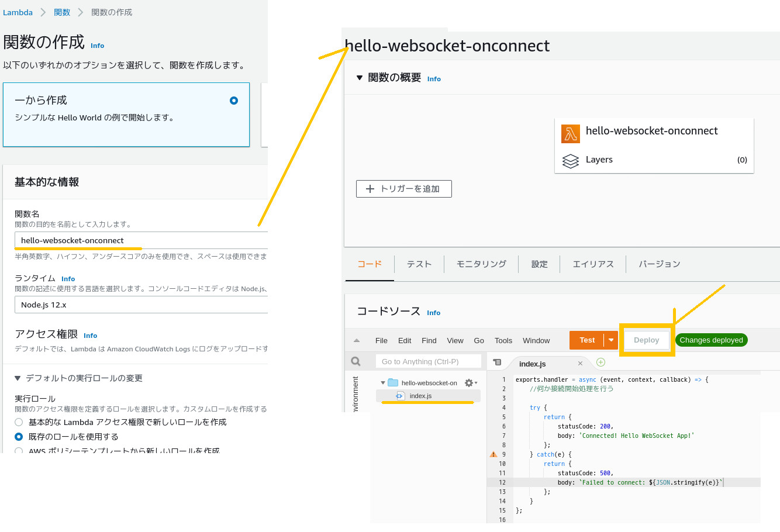Close the index.js editor tab
This screenshot has width=780, height=532.
click(580, 364)
